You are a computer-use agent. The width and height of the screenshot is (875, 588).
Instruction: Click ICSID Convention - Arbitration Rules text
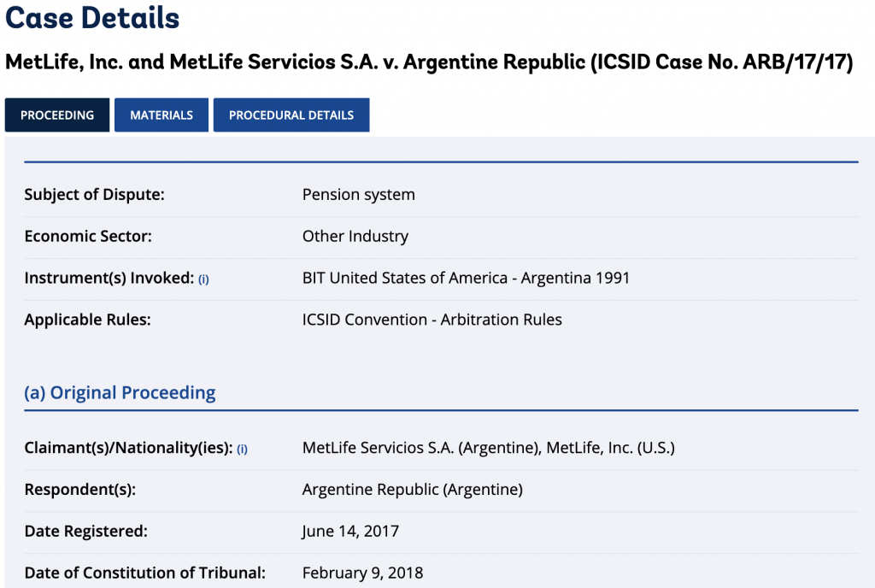click(x=432, y=320)
